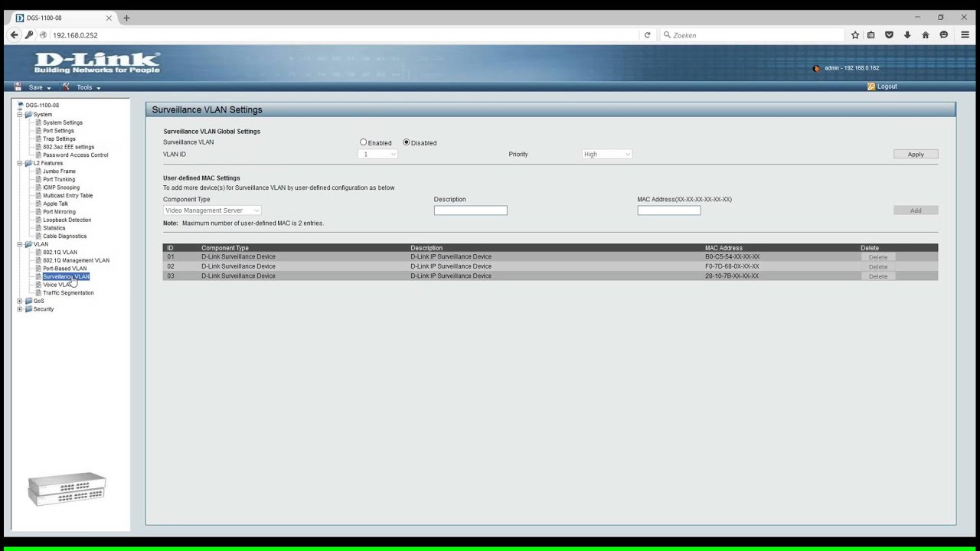Viewport: 980px width, 551px height.
Task: Open the Component Type dropdown
Action: pos(212,210)
